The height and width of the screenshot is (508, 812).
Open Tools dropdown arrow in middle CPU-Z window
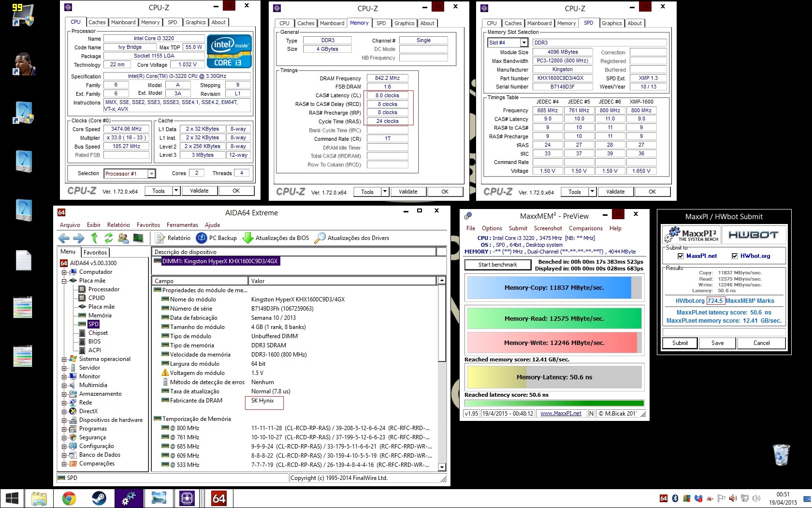385,192
